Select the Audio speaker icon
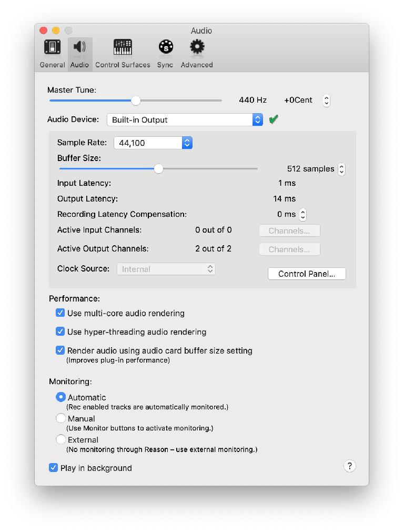This screenshot has width=404, height=532. pyautogui.click(x=80, y=46)
